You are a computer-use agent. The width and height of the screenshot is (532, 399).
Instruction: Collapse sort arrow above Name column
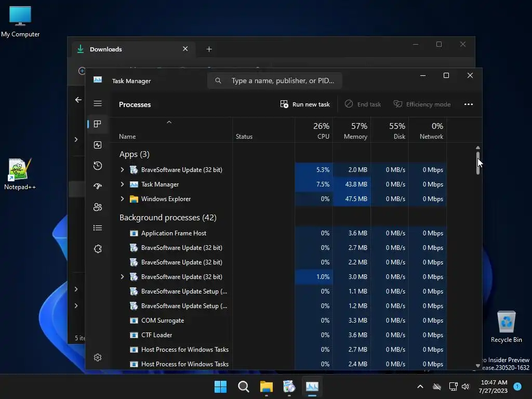click(x=169, y=122)
